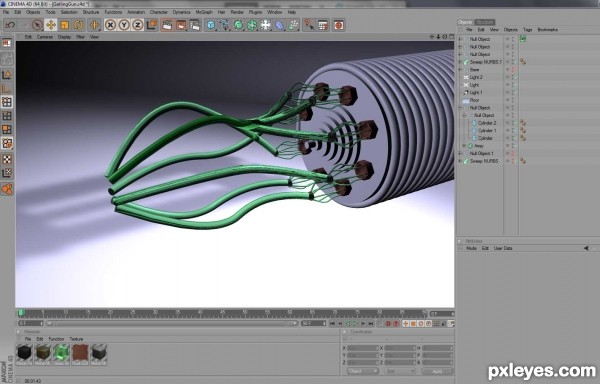Open the Plugins menu

(255, 12)
